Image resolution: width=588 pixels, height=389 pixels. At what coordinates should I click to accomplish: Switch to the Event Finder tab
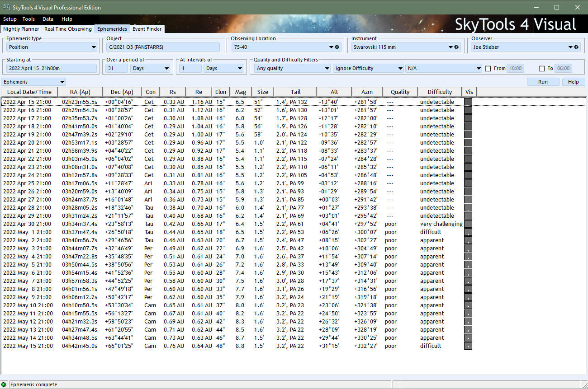pos(147,29)
